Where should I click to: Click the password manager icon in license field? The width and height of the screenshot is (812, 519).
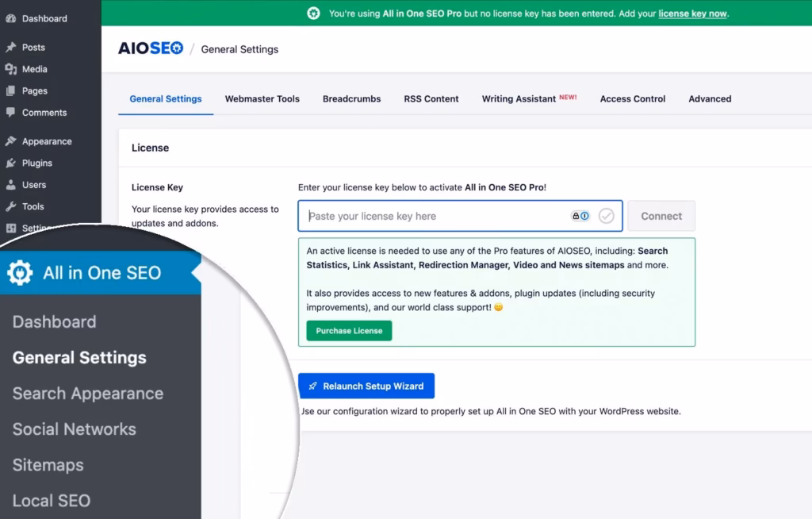tap(580, 216)
